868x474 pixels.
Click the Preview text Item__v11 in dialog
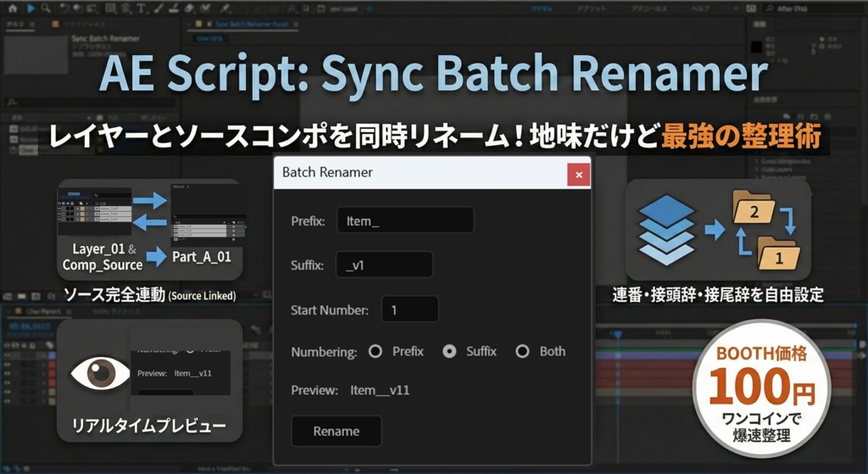pyautogui.click(x=380, y=390)
